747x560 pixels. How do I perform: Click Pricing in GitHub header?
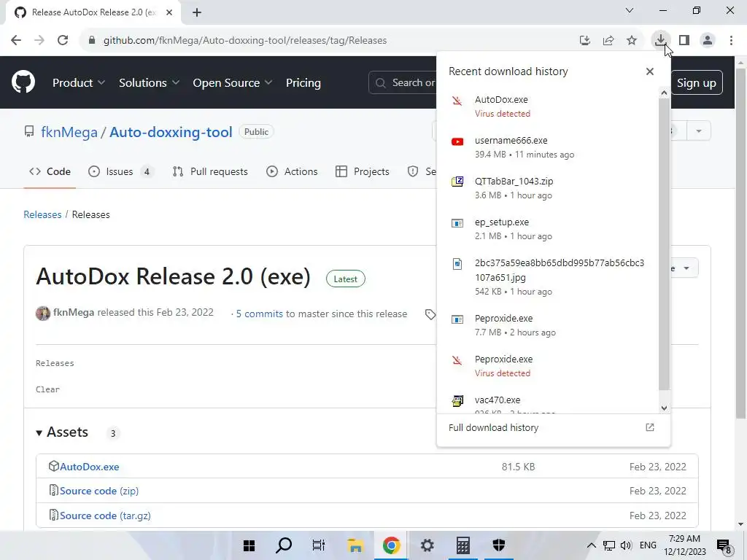303,83
